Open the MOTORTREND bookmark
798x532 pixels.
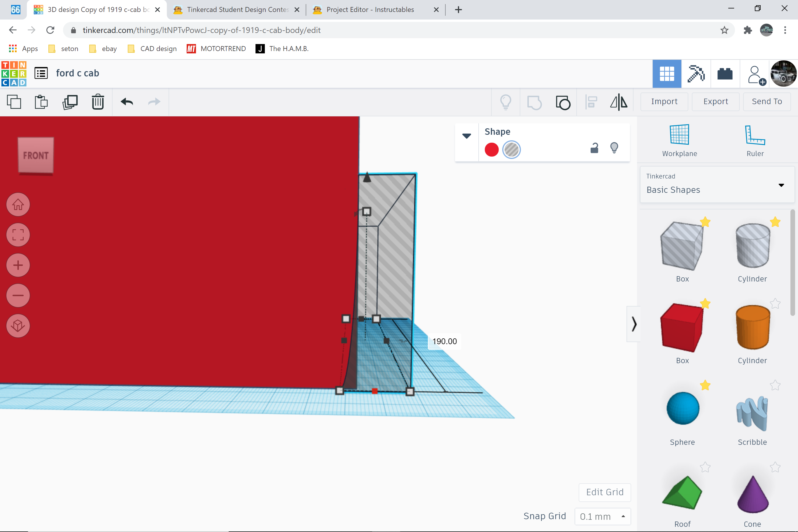click(x=216, y=48)
